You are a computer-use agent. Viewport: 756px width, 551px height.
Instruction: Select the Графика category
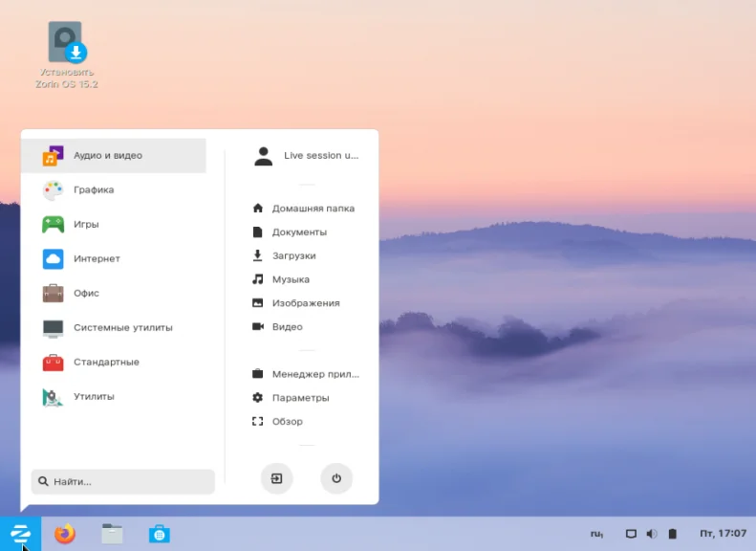point(114,189)
